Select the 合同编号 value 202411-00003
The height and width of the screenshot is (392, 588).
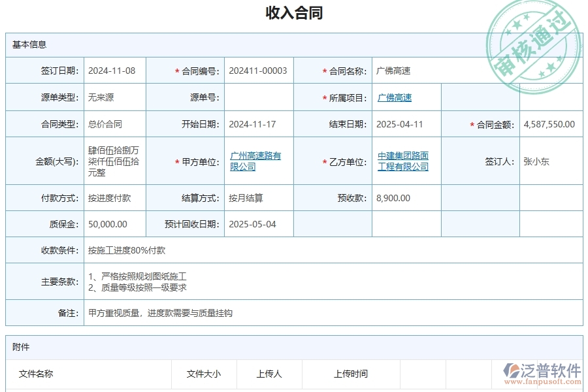(258, 70)
